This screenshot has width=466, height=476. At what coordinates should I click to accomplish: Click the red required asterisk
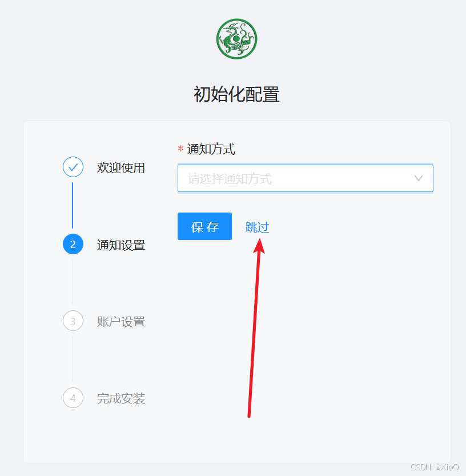click(180, 149)
